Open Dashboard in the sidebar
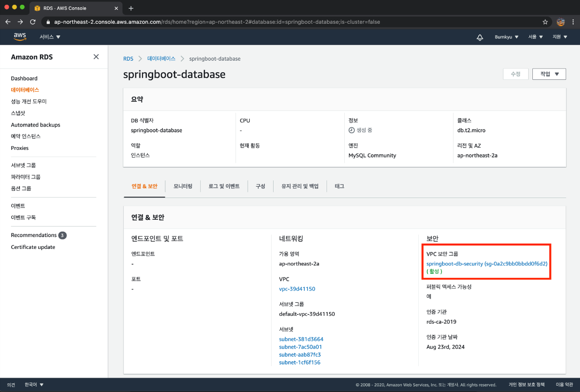Screen dimensions: 580x392 point(24,78)
